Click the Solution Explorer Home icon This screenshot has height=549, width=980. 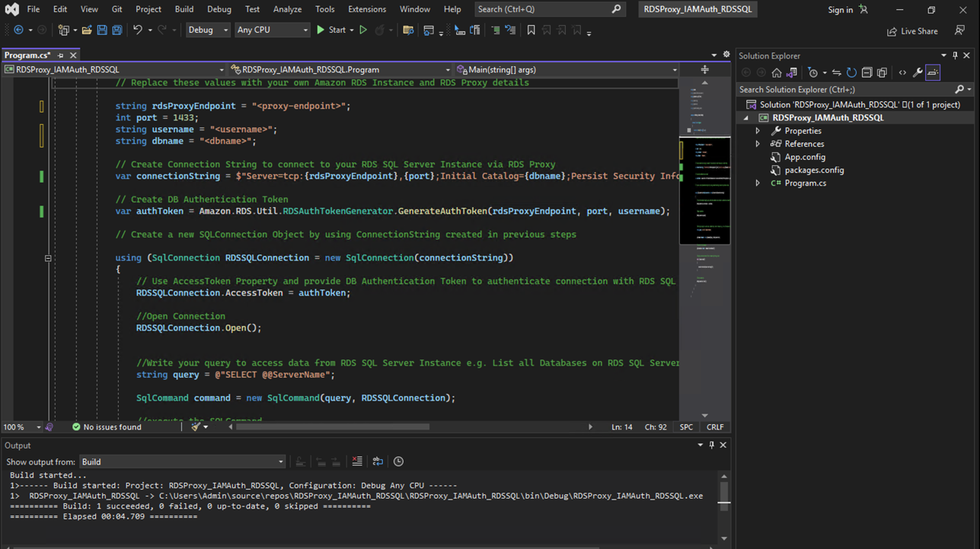tap(777, 73)
